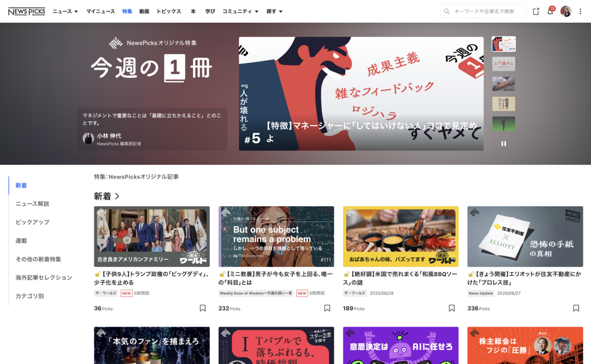This screenshot has width=591, height=364.
Task: Go to マイニュース tab
Action: (100, 11)
